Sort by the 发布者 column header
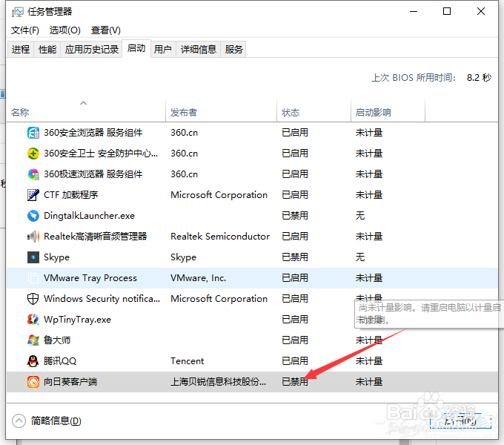 pos(221,111)
